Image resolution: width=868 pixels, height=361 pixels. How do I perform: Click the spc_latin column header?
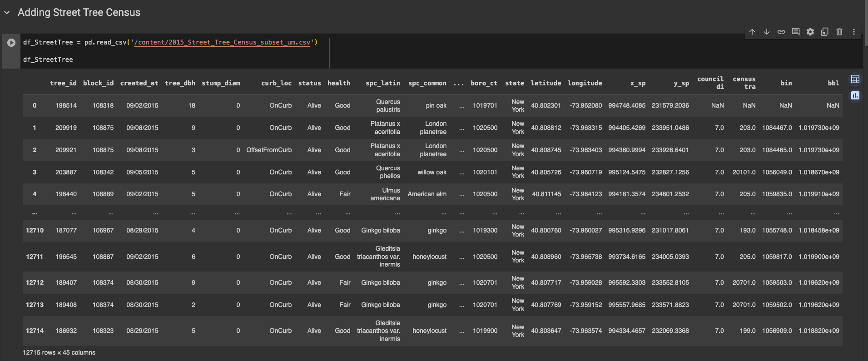[382, 83]
